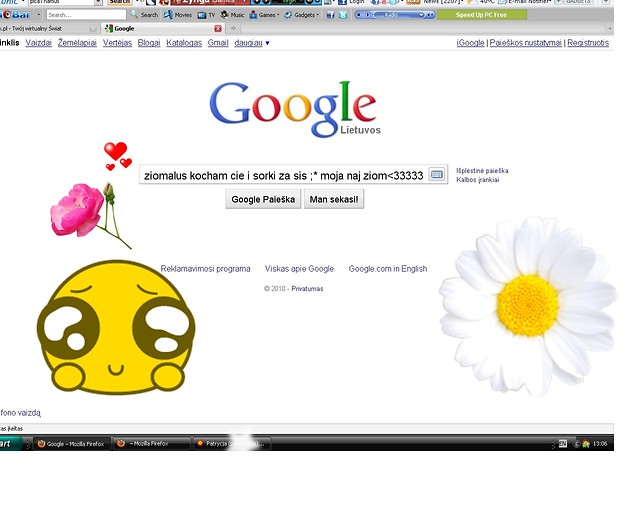Screen dimensions: 640x512
Task: Open a new browser tab
Action: (x=233, y=29)
